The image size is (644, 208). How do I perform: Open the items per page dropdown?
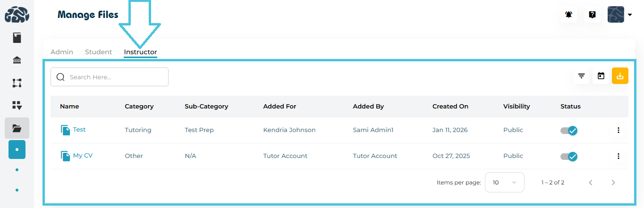point(504,183)
